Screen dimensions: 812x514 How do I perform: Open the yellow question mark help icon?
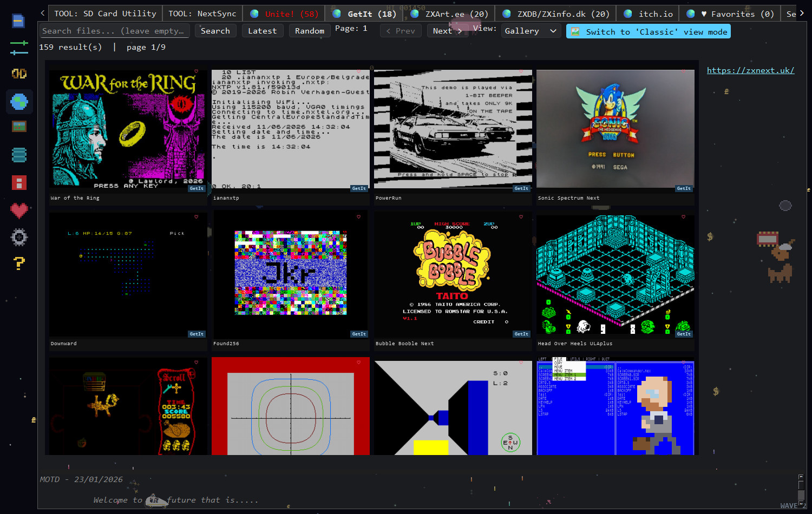point(19,263)
